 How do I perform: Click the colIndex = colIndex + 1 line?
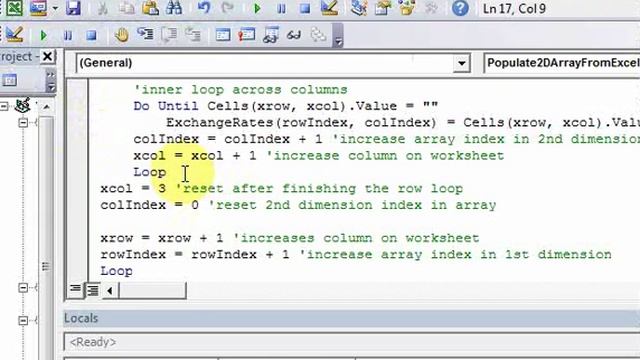click(x=387, y=139)
